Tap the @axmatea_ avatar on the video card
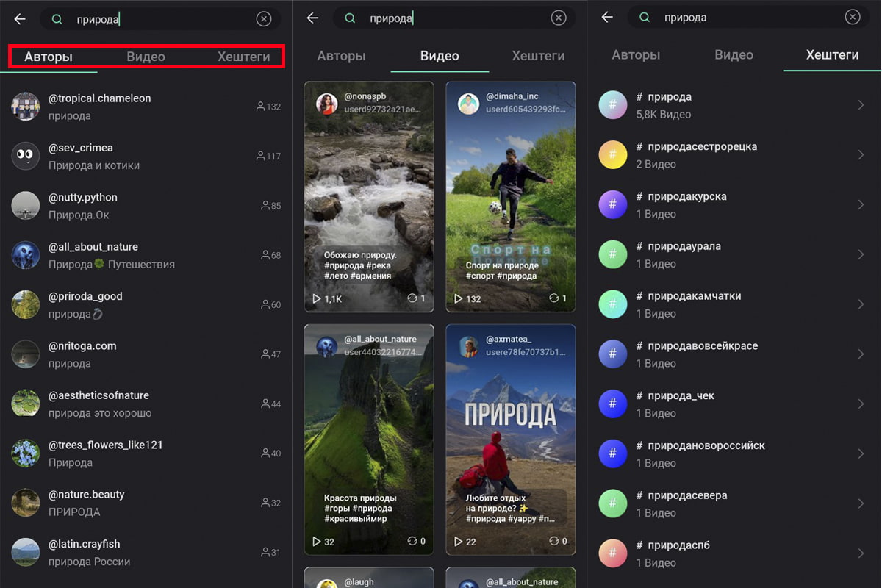Image resolution: width=882 pixels, height=588 pixels. 468,346
